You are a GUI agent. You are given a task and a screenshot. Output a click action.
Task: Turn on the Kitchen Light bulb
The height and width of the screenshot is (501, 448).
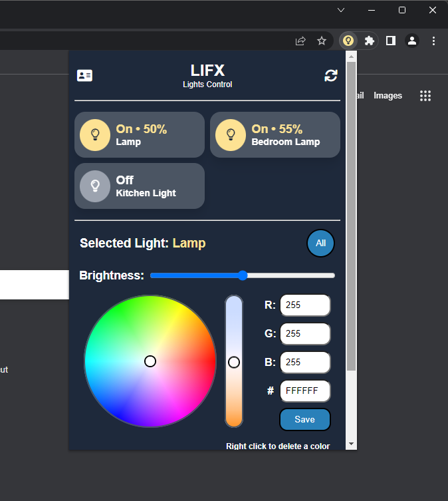coord(95,186)
